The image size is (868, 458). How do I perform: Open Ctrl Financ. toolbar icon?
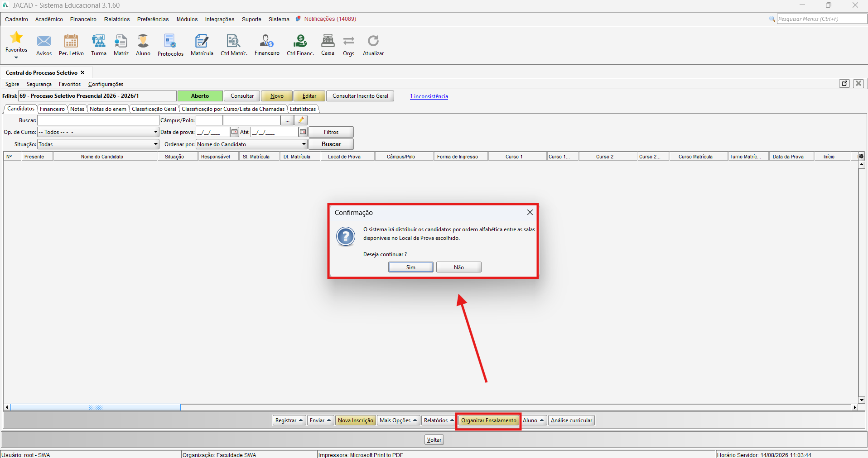pos(300,41)
